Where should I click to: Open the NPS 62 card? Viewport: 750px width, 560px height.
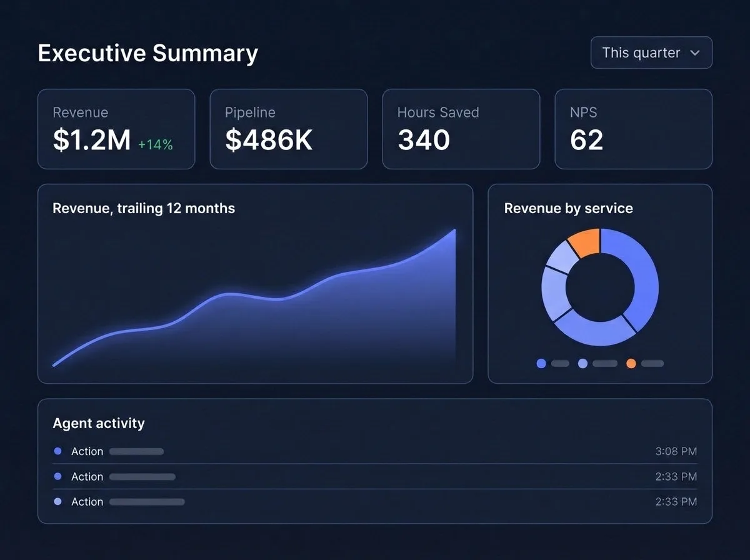(x=634, y=129)
